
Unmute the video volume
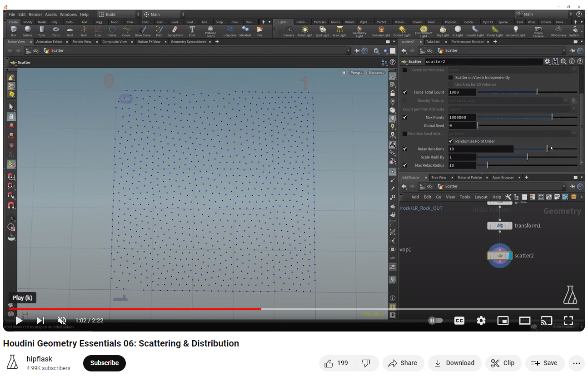(62, 321)
